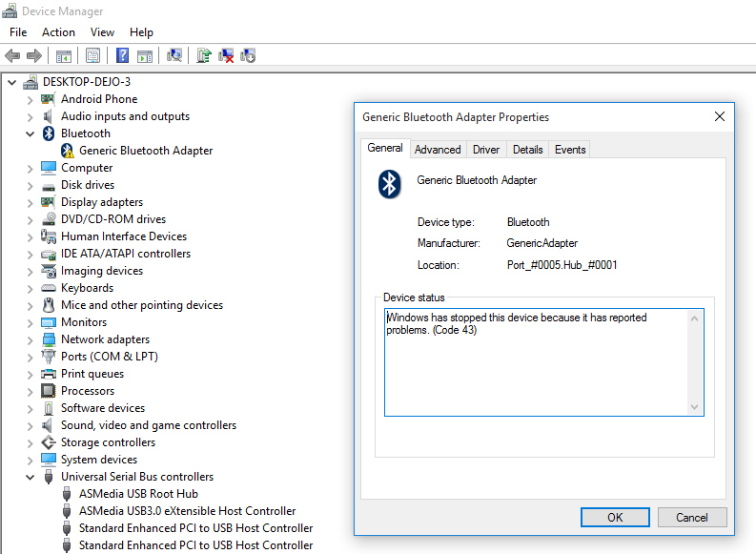Expand the Android Phone category
Screen dimensions: 756x554
pos(30,100)
